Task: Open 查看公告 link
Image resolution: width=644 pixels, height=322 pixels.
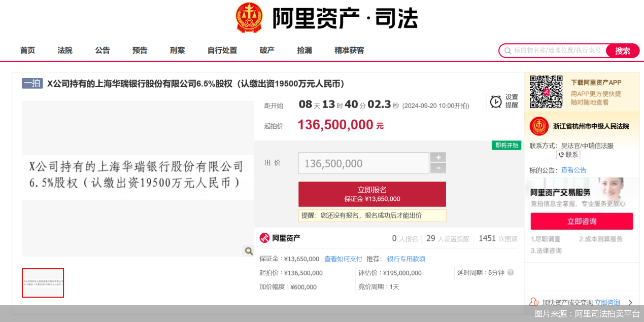Action: coord(573,170)
